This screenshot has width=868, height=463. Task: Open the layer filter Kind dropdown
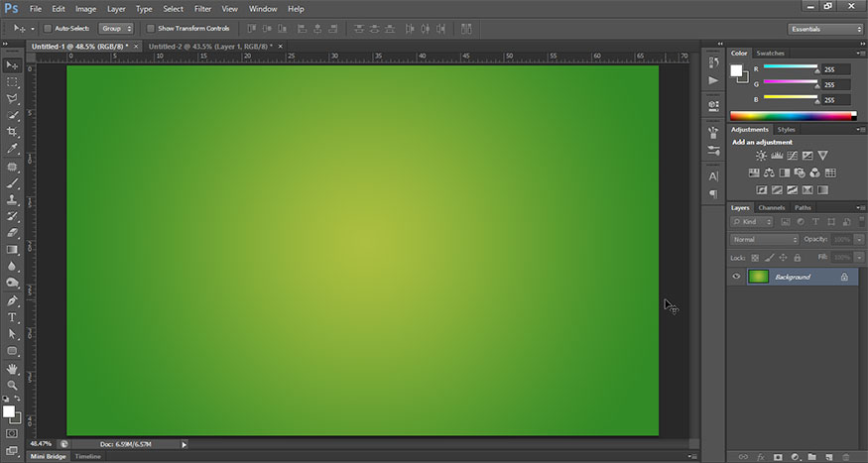point(751,222)
